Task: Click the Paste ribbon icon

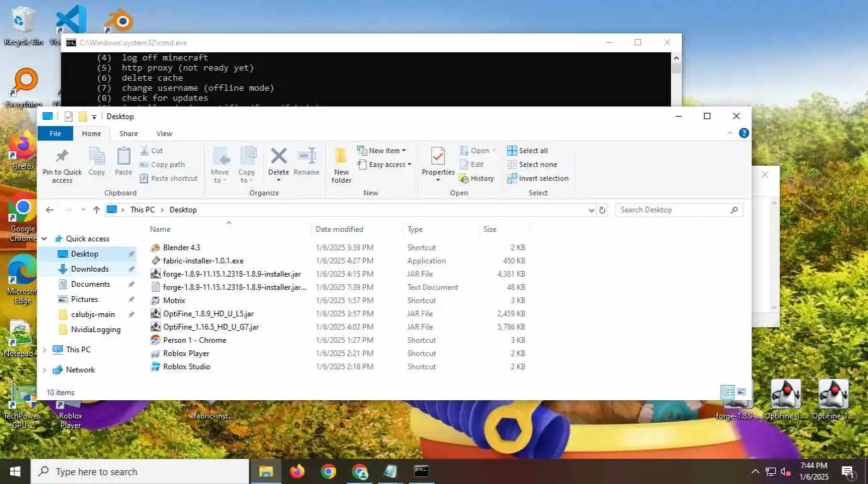Action: [124, 156]
